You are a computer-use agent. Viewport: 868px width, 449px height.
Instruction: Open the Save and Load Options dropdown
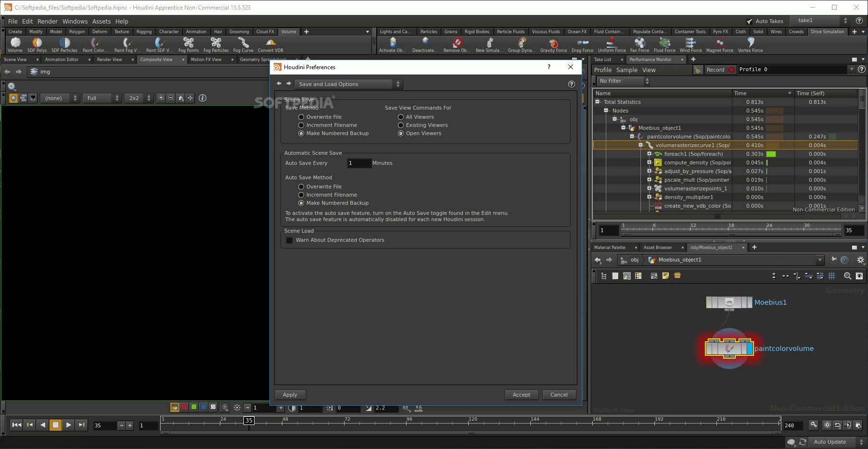pyautogui.click(x=348, y=84)
